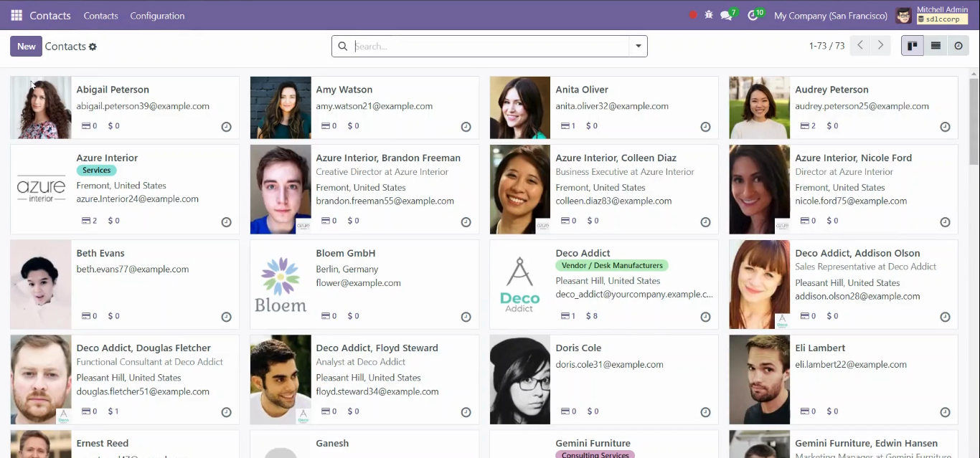
Task: Go to the next page arrow
Action: pyautogui.click(x=881, y=46)
